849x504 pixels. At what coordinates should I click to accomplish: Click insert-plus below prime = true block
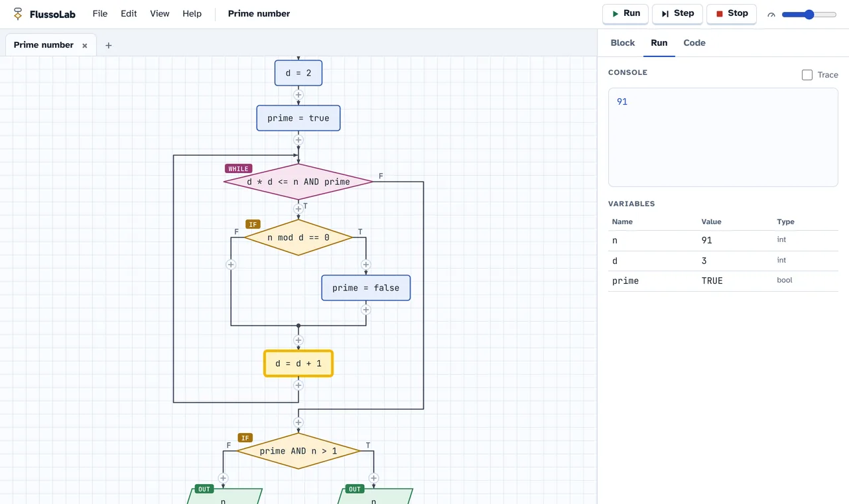(x=298, y=140)
